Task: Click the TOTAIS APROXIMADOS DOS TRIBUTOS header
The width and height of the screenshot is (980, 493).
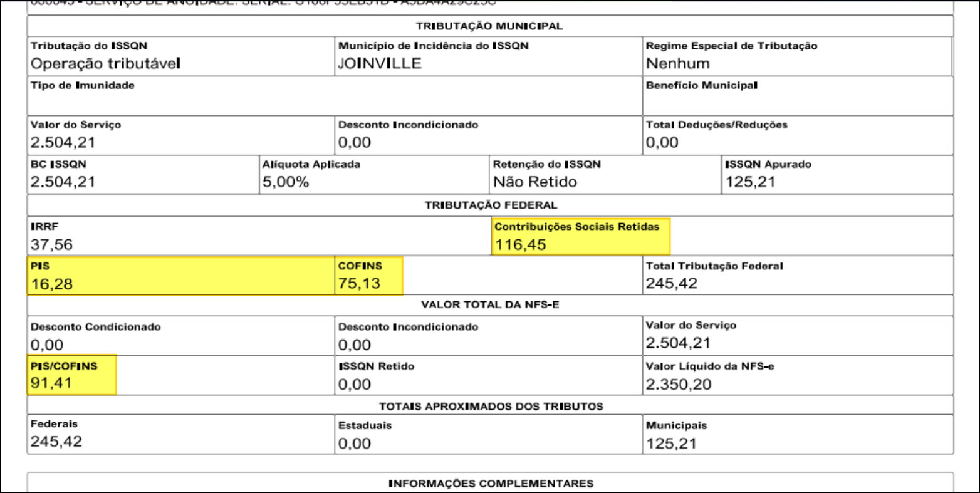Action: click(489, 405)
